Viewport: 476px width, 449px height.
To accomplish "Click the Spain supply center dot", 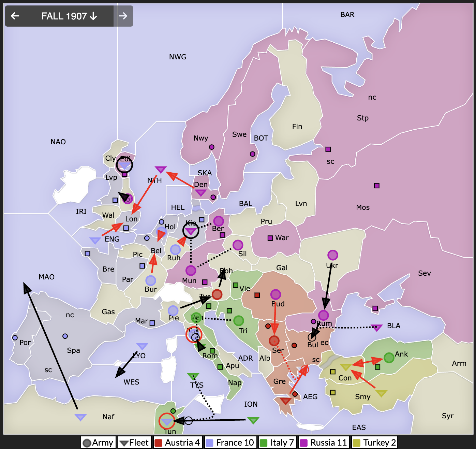I will click(65, 336).
